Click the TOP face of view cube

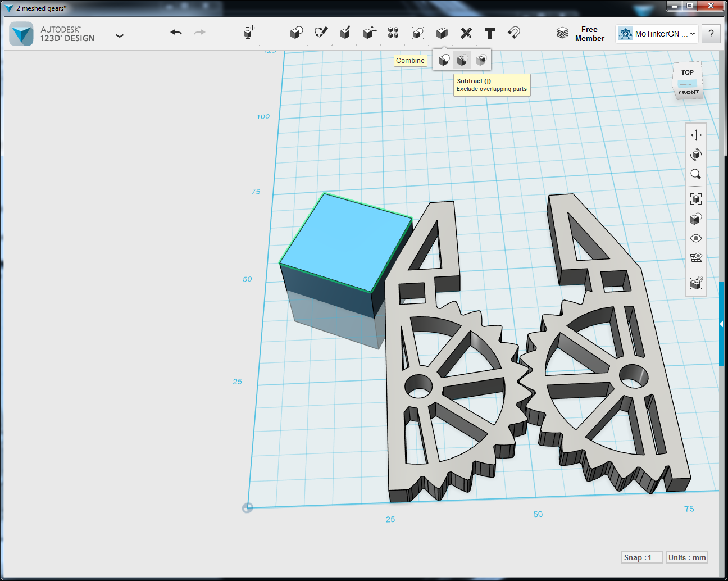688,72
